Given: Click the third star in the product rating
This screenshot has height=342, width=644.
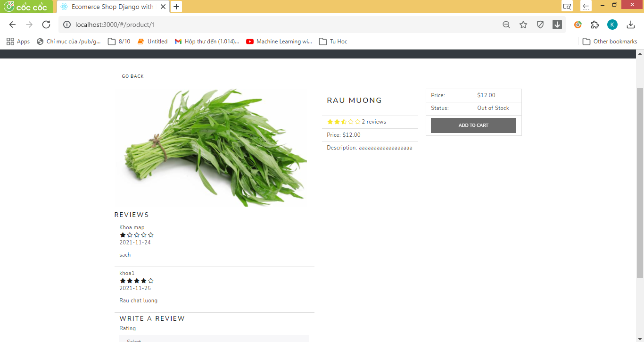Looking at the screenshot, I should click(x=343, y=122).
